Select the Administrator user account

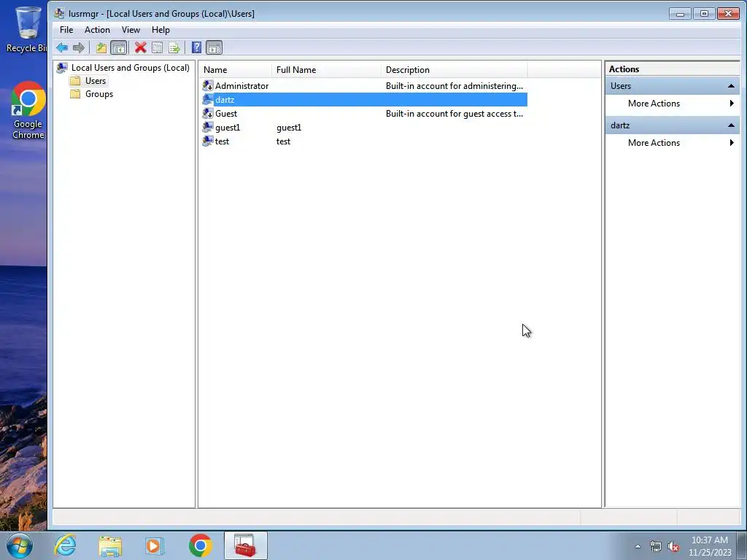[x=241, y=86]
